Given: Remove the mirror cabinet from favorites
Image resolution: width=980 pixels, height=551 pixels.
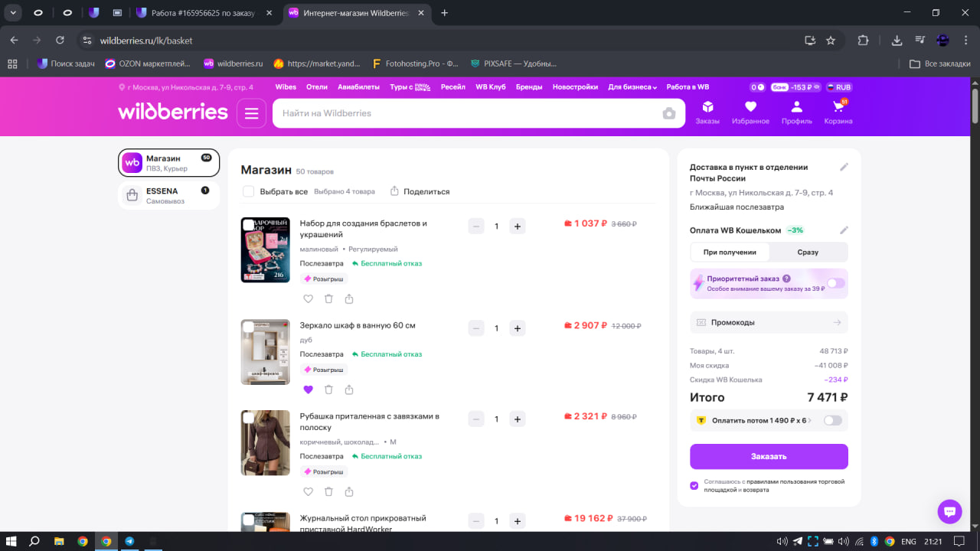Looking at the screenshot, I should point(308,390).
